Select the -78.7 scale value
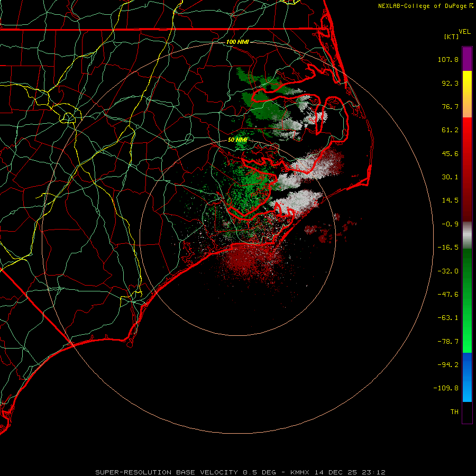 click(448, 342)
